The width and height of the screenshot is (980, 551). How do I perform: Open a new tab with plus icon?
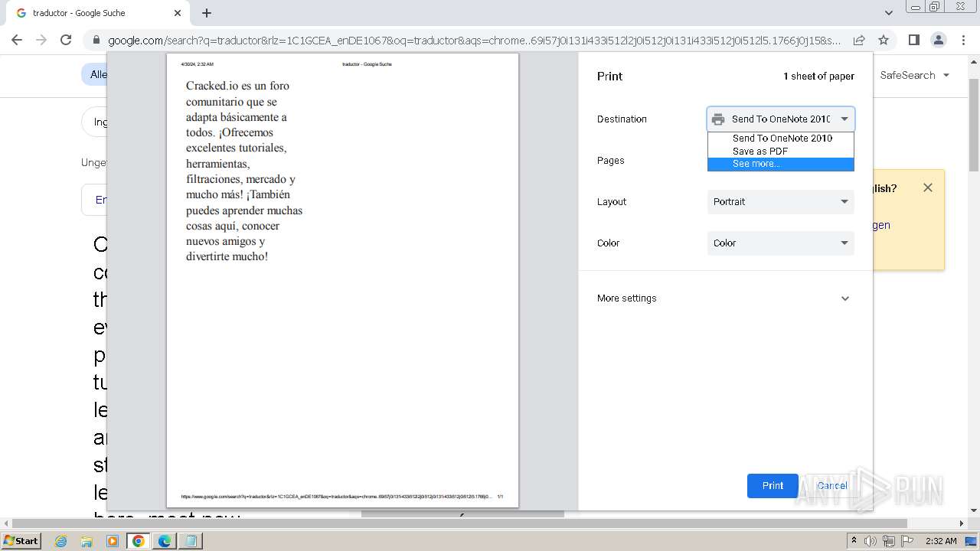pyautogui.click(x=207, y=13)
